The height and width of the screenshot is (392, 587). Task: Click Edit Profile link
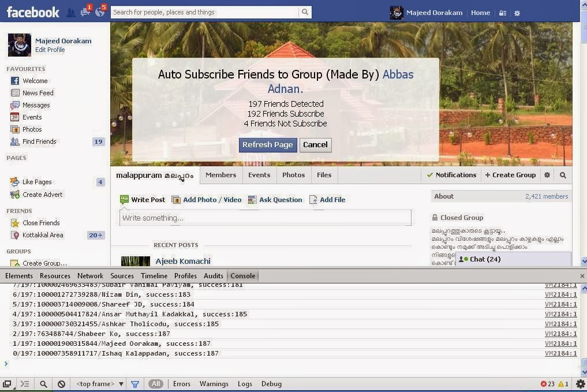50,50
